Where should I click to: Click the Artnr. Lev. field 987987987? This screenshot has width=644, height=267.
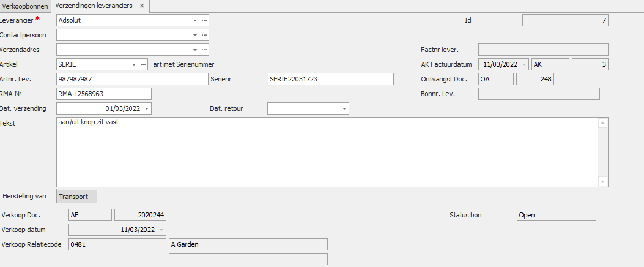pos(132,80)
